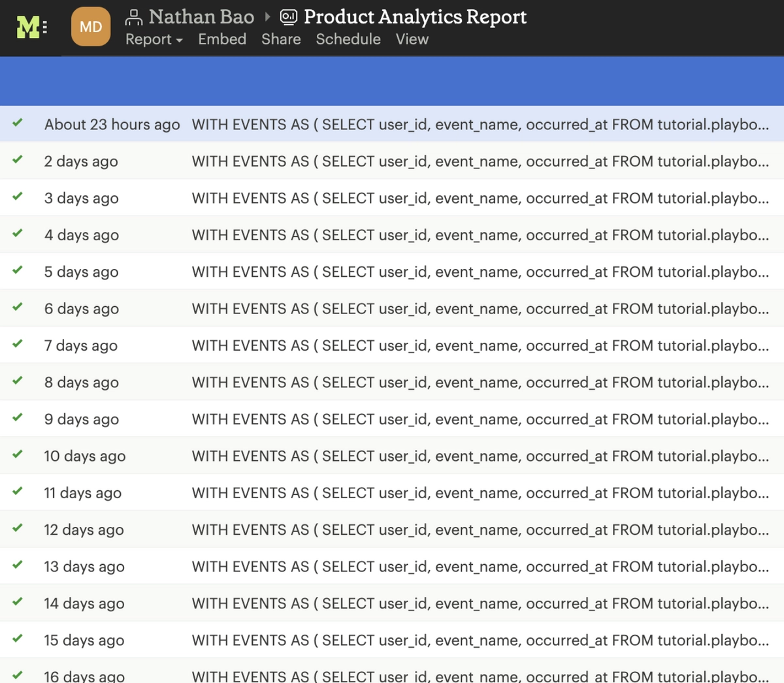Select the View menu item
This screenshot has width=784, height=683.
[412, 40]
